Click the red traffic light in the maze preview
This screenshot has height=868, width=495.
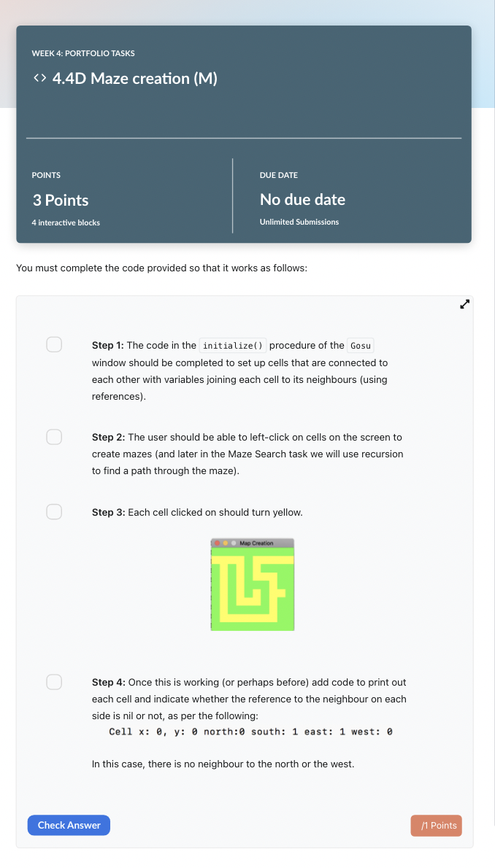217,543
